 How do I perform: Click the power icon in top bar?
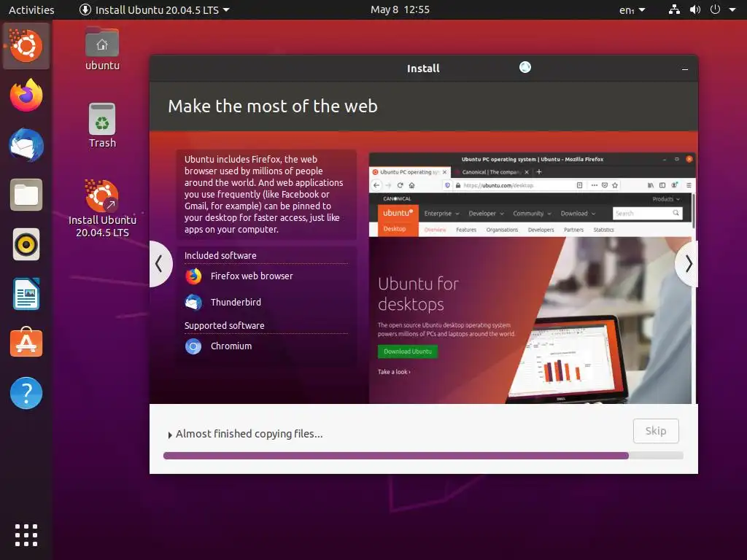[715, 9]
